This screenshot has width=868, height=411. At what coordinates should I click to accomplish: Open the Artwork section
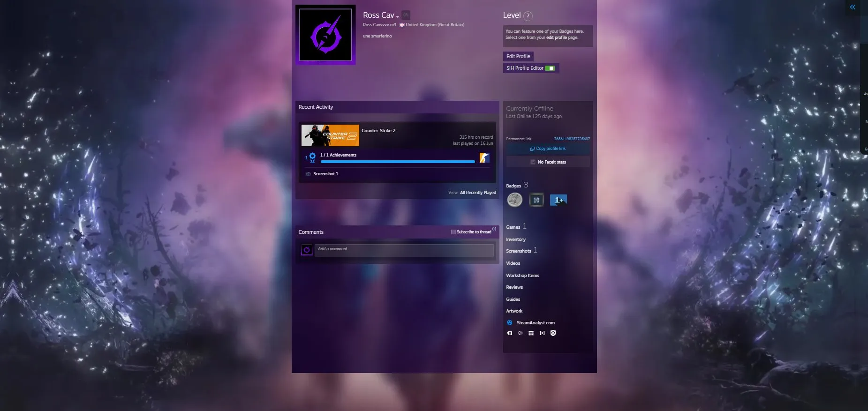coord(514,311)
